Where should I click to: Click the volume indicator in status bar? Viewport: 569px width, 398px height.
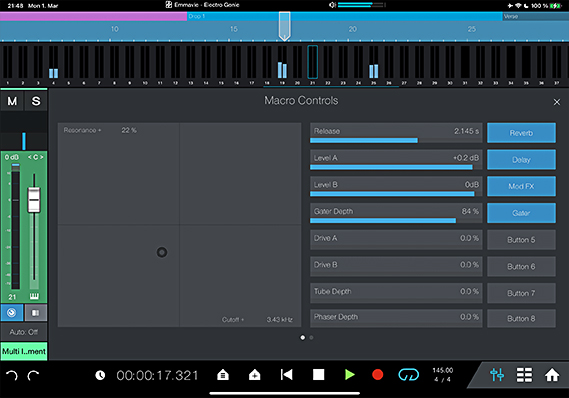click(357, 5)
